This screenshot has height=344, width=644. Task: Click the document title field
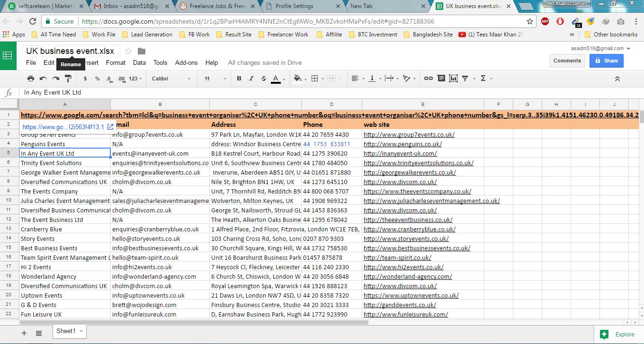[x=71, y=51]
